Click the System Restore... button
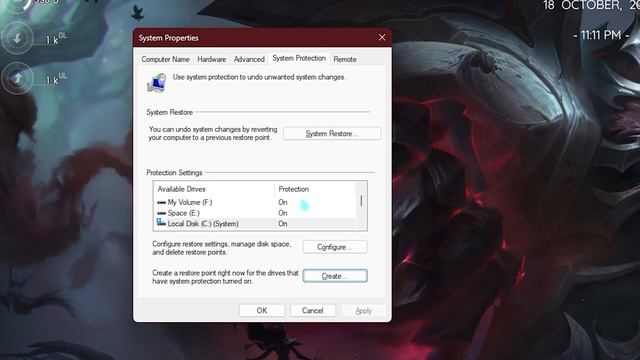This screenshot has width=640, height=360. point(332,133)
